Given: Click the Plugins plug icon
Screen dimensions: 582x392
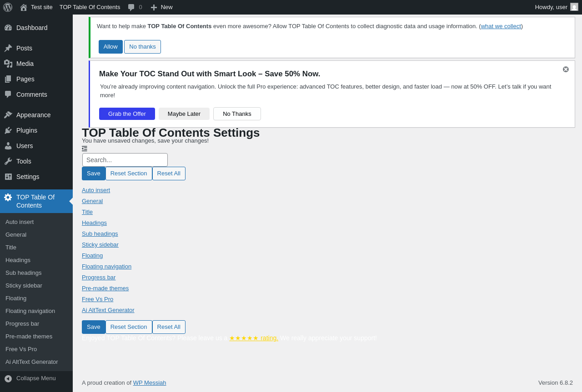Looking at the screenshot, I should (x=8, y=130).
